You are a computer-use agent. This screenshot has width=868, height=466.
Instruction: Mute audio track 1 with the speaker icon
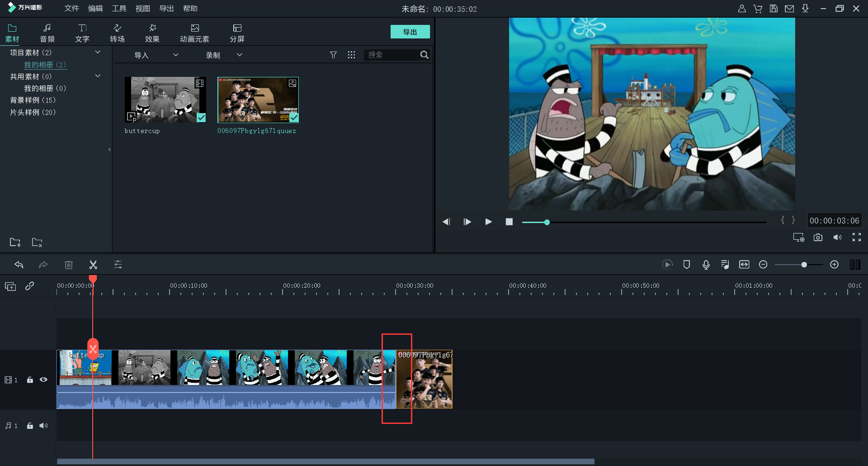coord(43,426)
